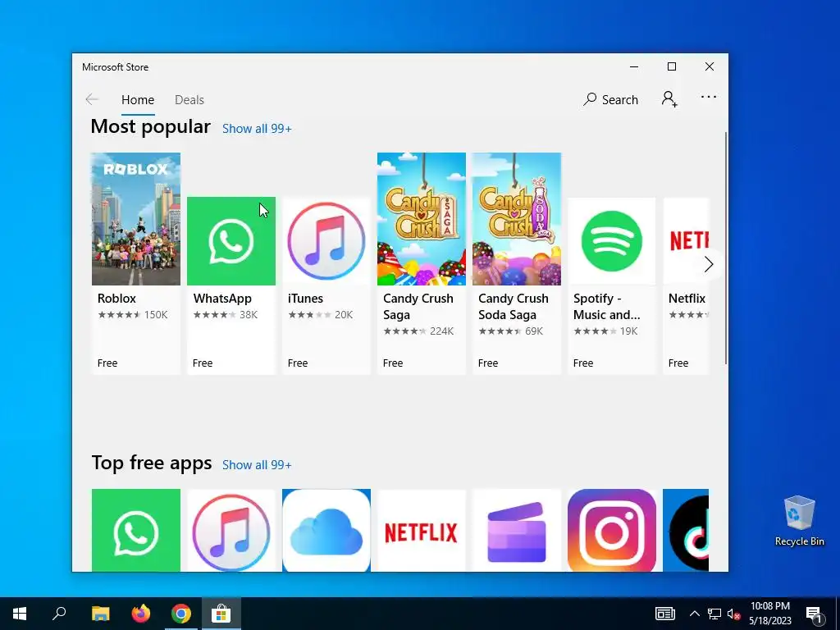Open TikTok icon in Top free apps

coord(686,531)
